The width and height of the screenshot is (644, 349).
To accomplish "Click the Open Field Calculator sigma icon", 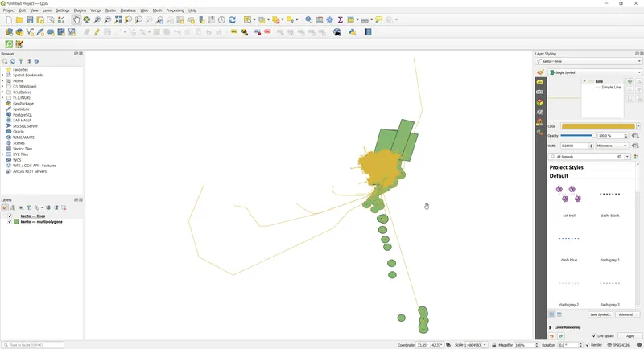I will point(341,20).
